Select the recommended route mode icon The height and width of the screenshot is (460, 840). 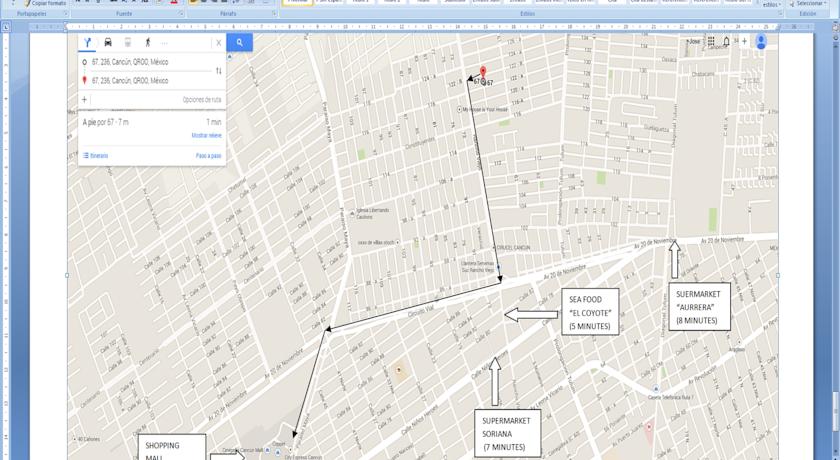(x=88, y=43)
